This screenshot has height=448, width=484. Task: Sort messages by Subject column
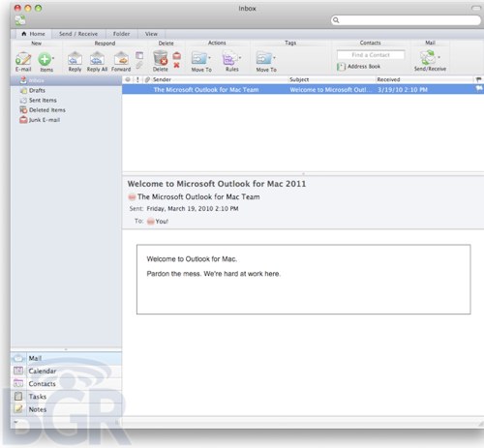[332, 79]
